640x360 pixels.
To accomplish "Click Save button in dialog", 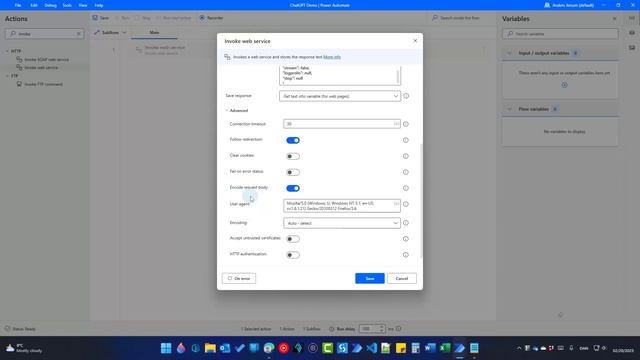I will (370, 278).
